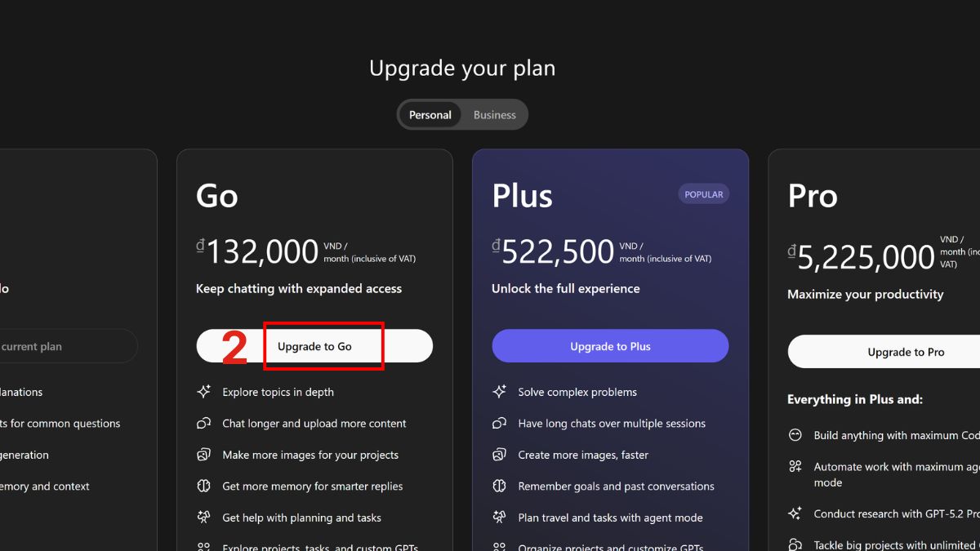Click image icon beside Create more images, faster

pos(500,455)
